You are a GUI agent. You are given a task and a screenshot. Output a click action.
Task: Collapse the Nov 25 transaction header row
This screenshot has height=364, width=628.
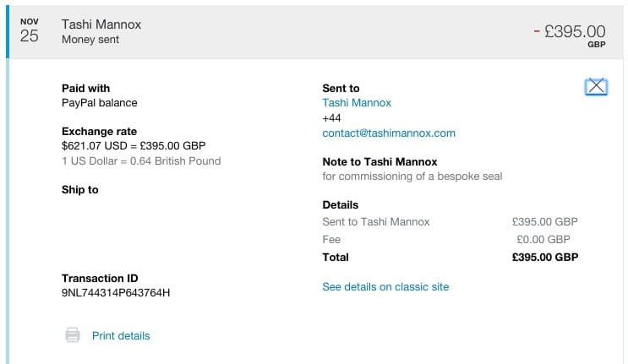tap(315, 32)
